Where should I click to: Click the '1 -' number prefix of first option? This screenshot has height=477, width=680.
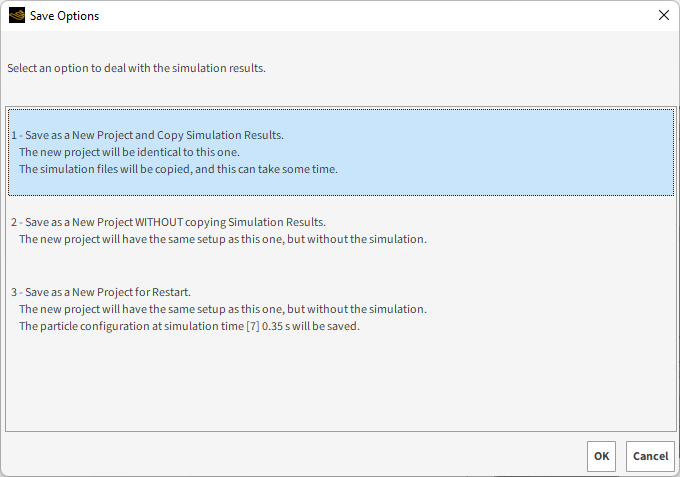[x=17, y=135]
